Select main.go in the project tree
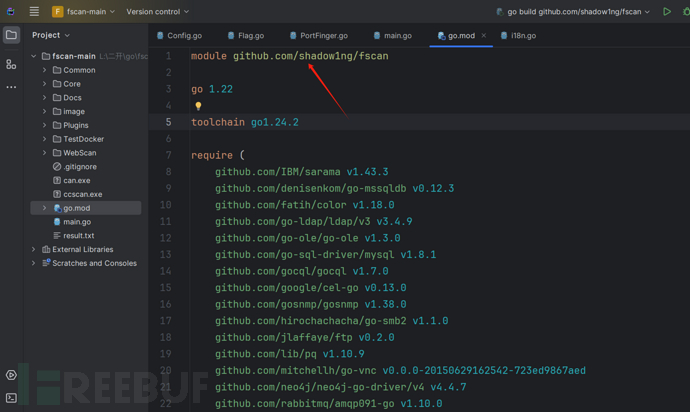 (77, 222)
